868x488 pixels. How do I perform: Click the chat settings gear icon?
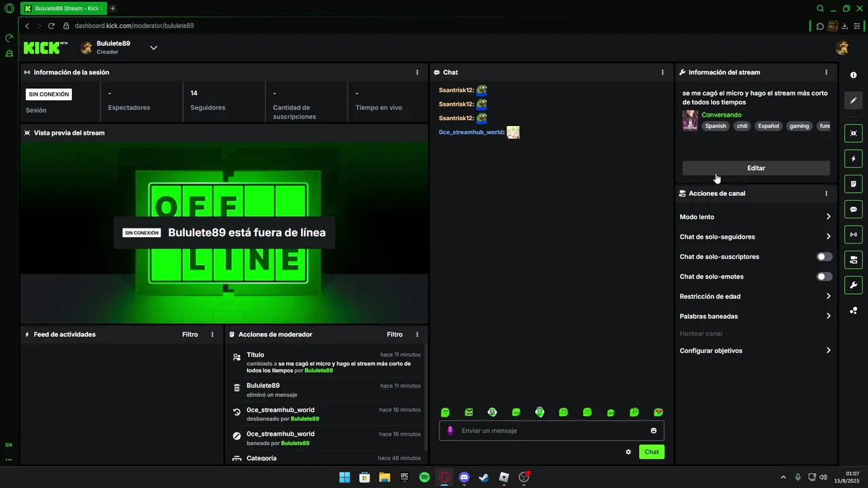pos(628,452)
